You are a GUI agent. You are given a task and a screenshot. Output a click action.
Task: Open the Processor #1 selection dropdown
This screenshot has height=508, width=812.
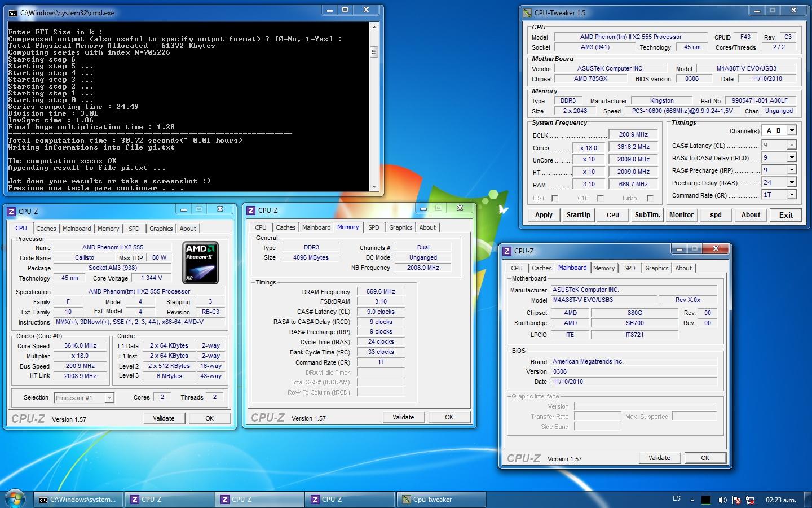coord(109,398)
